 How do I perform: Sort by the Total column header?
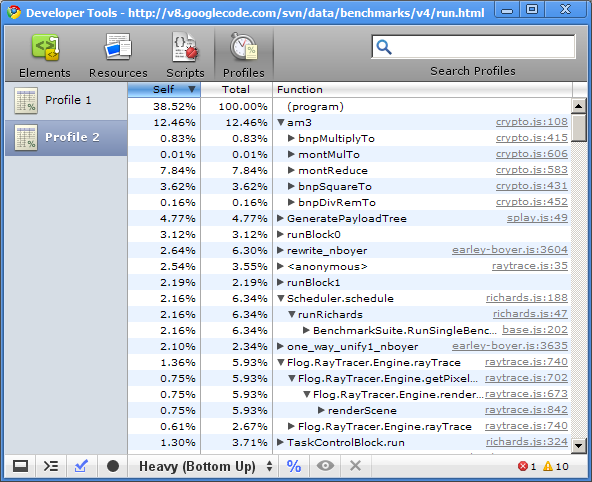[236, 89]
